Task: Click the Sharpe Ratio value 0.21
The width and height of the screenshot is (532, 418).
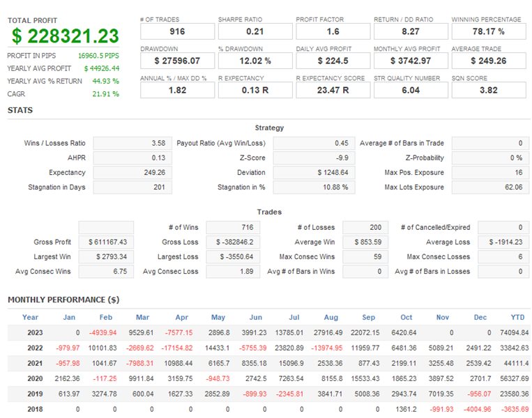Action: point(255,31)
